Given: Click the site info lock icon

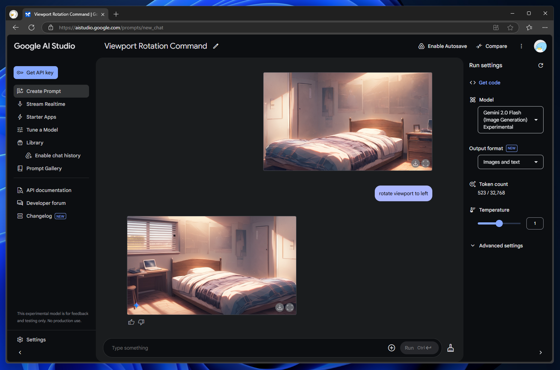Looking at the screenshot, I should pyautogui.click(x=51, y=28).
